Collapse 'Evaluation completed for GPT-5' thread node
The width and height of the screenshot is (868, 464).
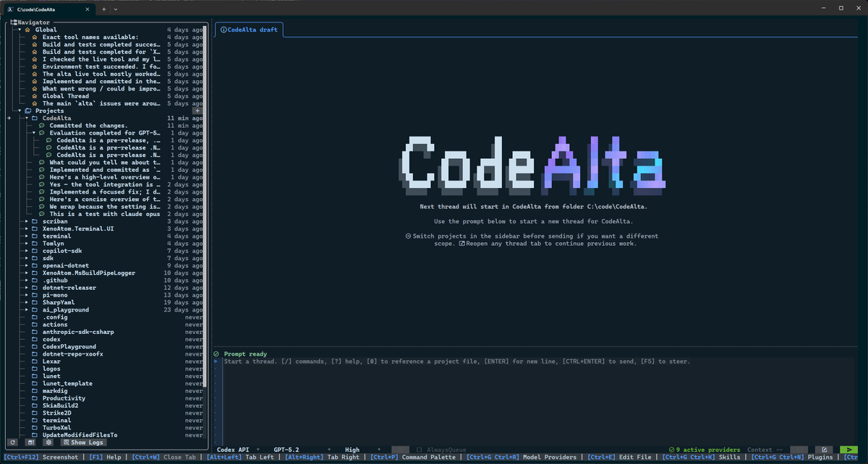tap(34, 133)
